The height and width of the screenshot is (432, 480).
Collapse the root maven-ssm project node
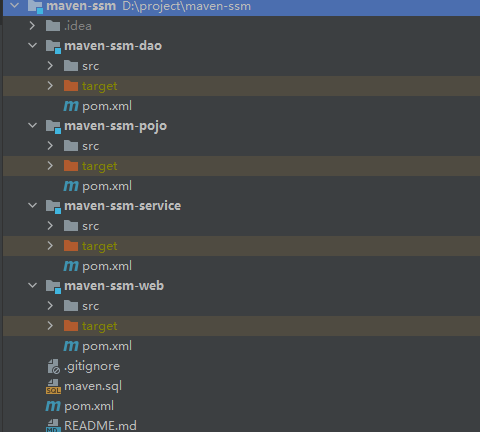pyautogui.click(x=15, y=5)
